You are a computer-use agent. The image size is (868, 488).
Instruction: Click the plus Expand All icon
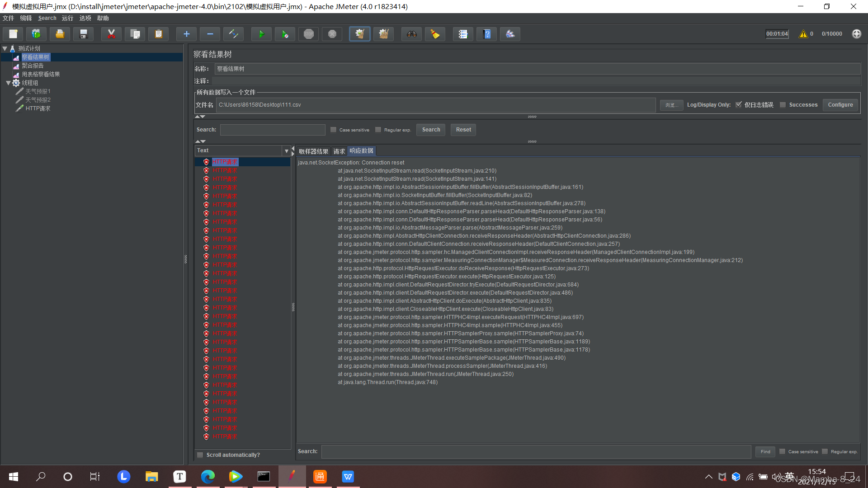click(x=186, y=34)
